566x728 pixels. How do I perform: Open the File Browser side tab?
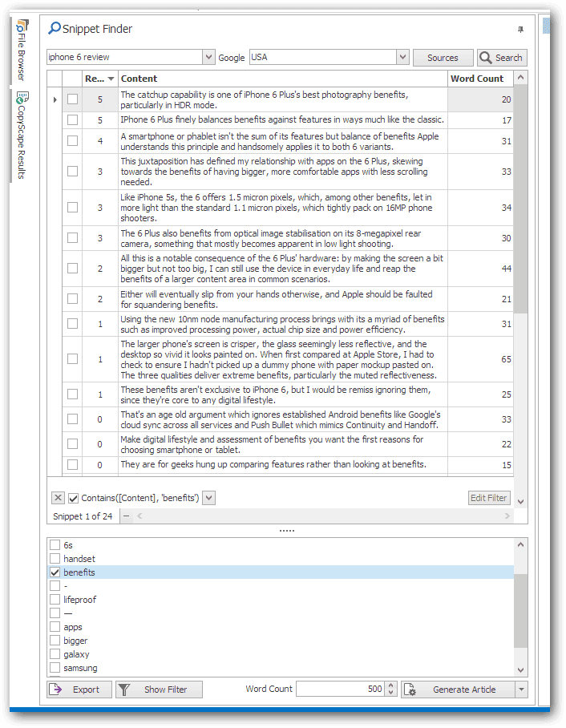point(22,51)
